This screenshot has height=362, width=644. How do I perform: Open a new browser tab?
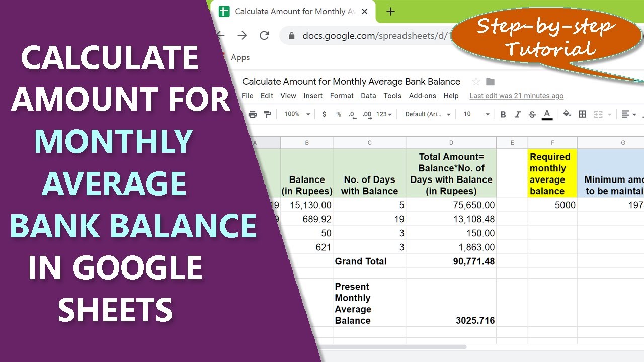click(x=391, y=12)
